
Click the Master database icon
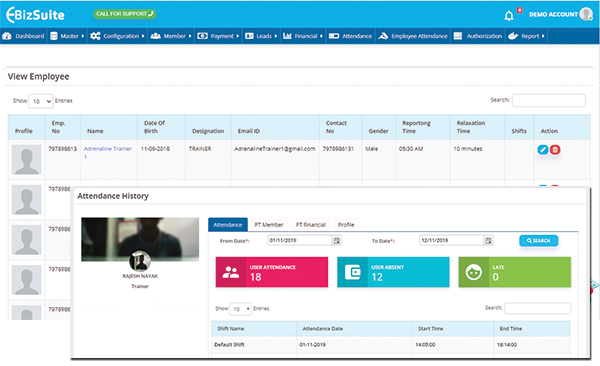point(54,36)
